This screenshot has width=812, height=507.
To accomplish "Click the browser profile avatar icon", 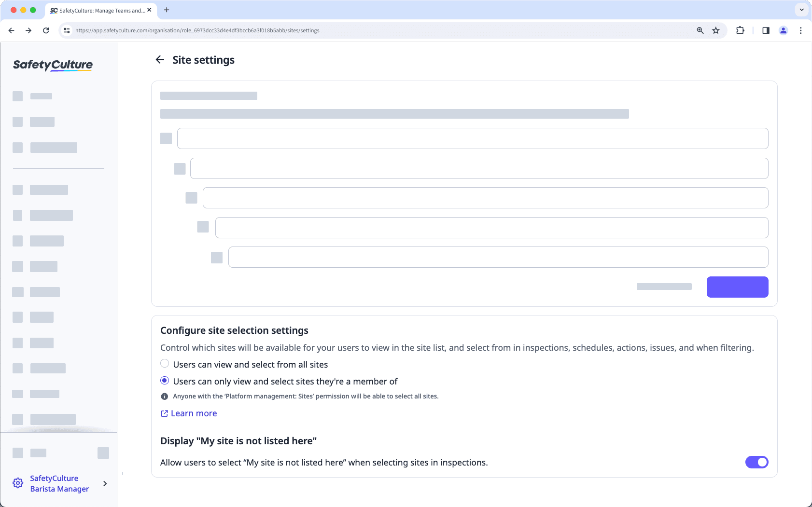I will (x=784, y=30).
